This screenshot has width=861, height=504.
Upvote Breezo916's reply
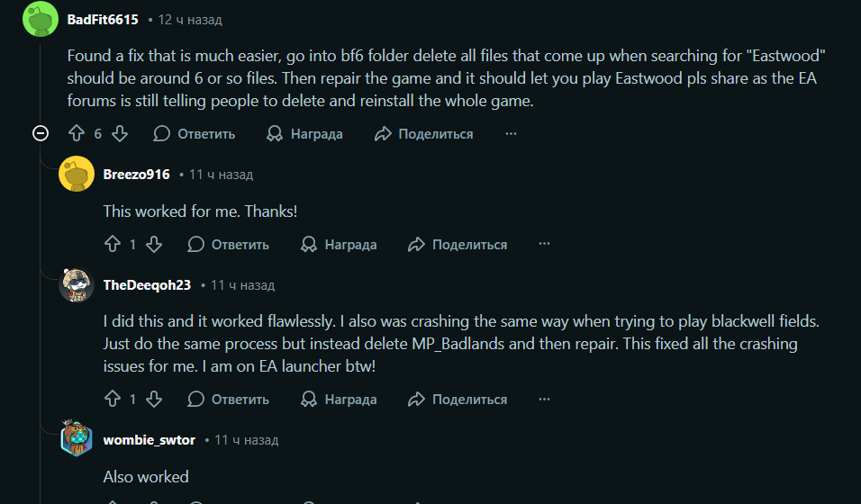[112, 244]
